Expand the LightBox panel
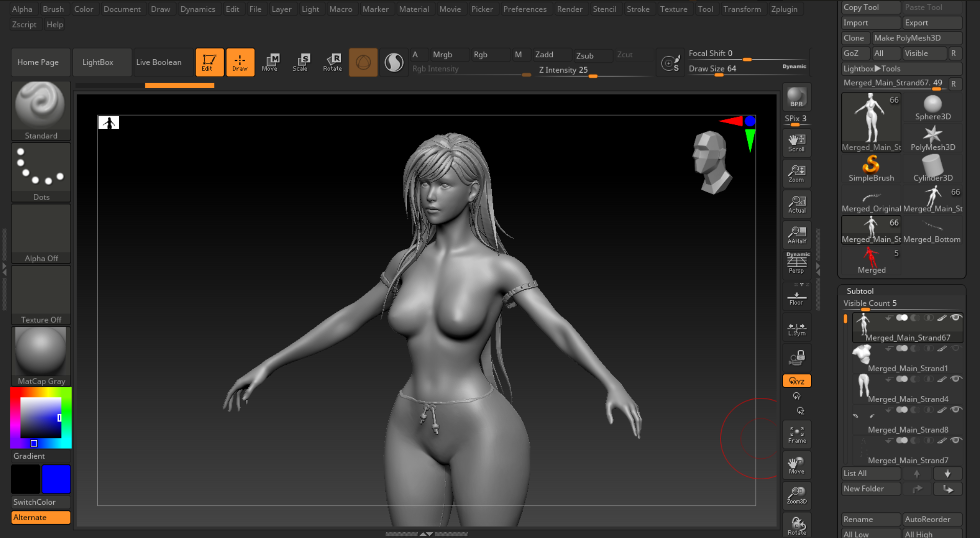This screenshot has height=538, width=980. 102,62
